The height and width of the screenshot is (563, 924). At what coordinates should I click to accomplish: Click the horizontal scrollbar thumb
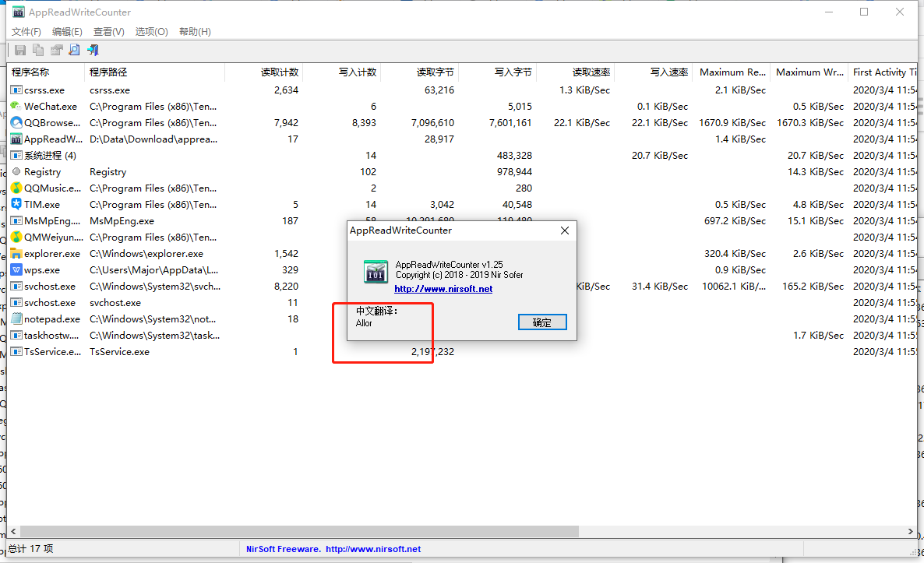point(299,531)
